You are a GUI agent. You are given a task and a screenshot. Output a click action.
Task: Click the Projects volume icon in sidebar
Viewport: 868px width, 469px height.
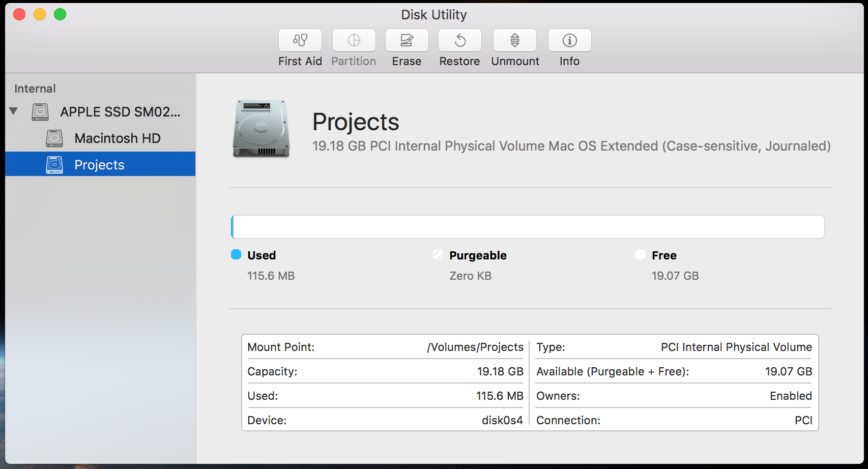[54, 165]
